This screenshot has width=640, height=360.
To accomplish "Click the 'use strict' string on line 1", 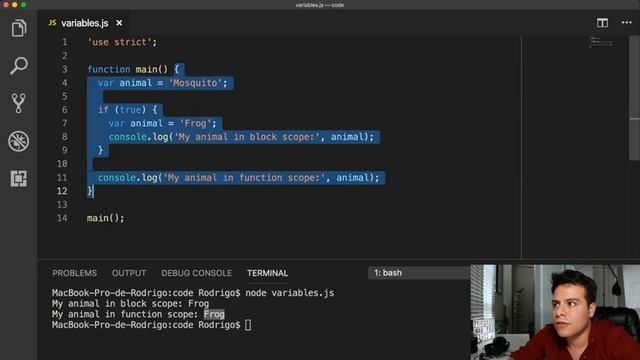I will point(119,42).
